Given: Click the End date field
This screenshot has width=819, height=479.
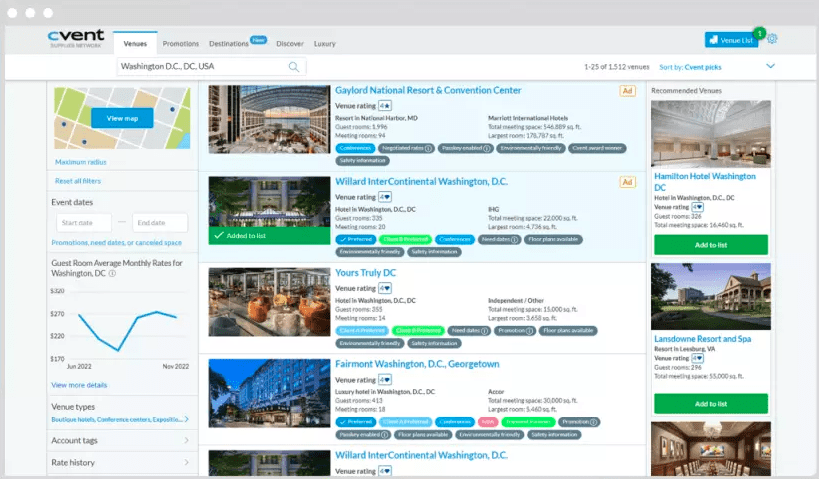Looking at the screenshot, I should (x=160, y=223).
